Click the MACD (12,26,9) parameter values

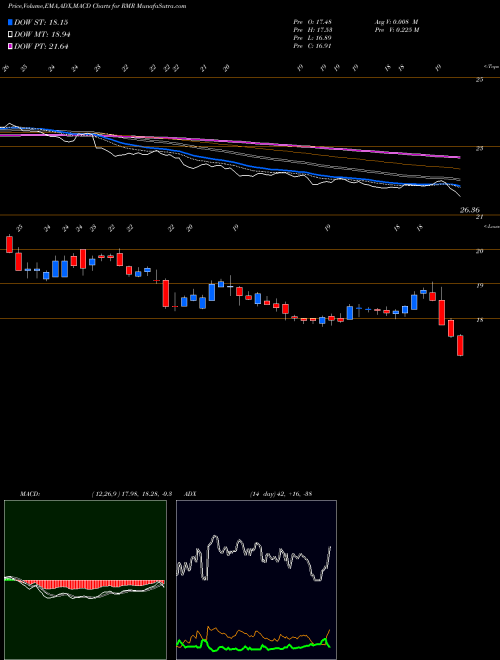tap(131, 494)
